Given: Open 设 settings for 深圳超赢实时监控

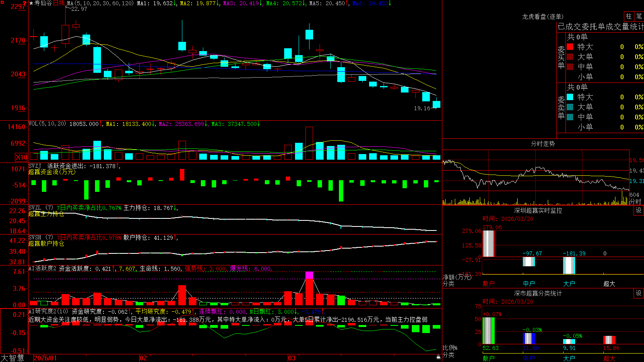Looking at the screenshot, I should tap(639, 210).
